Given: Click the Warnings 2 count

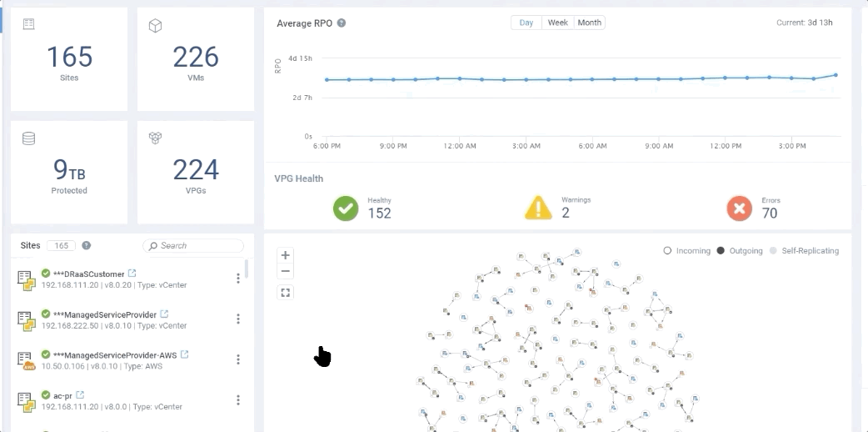Looking at the screenshot, I should pyautogui.click(x=565, y=213).
